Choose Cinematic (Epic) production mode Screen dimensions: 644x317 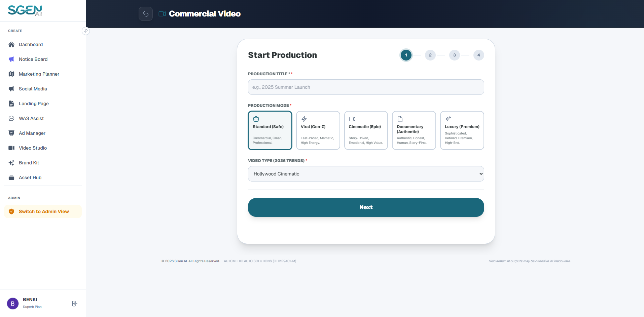[366, 130]
